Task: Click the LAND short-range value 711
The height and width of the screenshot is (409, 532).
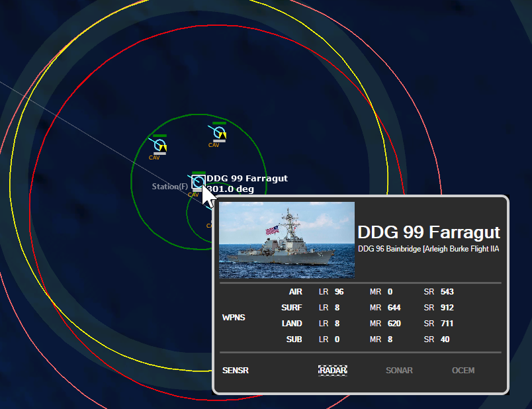Action: 447,324
